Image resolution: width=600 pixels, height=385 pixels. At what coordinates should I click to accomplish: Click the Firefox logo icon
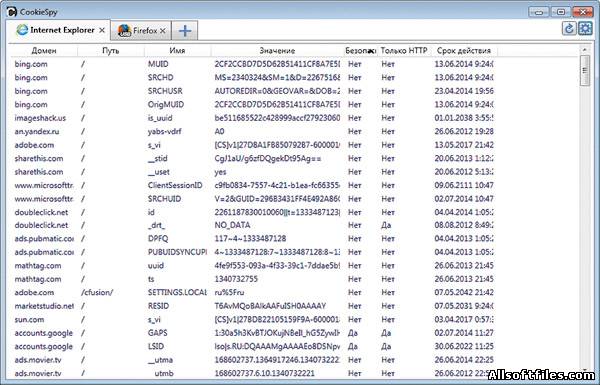click(x=124, y=30)
